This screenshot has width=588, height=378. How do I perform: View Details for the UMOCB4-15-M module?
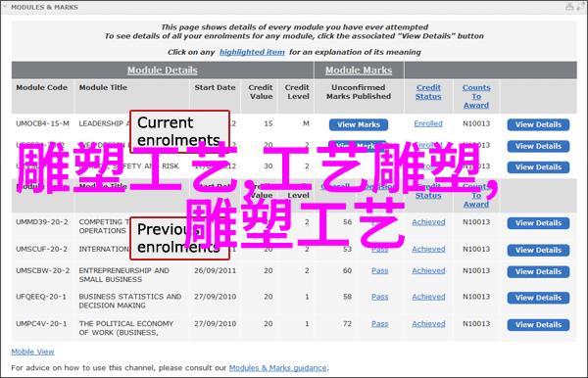538,124
